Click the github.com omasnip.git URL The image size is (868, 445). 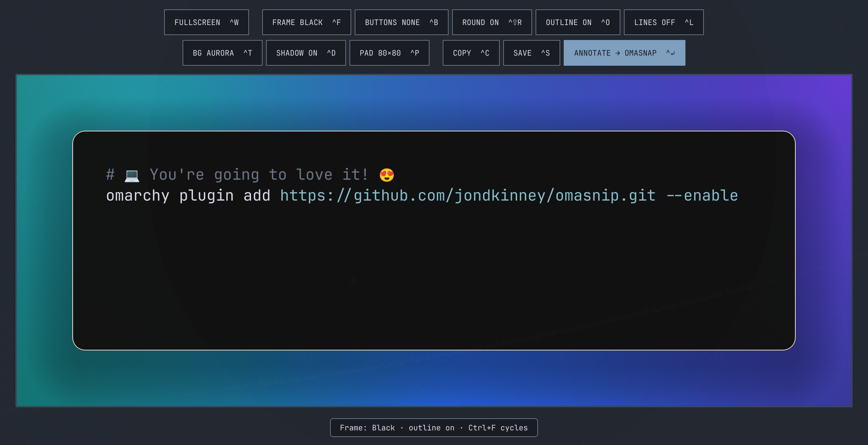468,196
